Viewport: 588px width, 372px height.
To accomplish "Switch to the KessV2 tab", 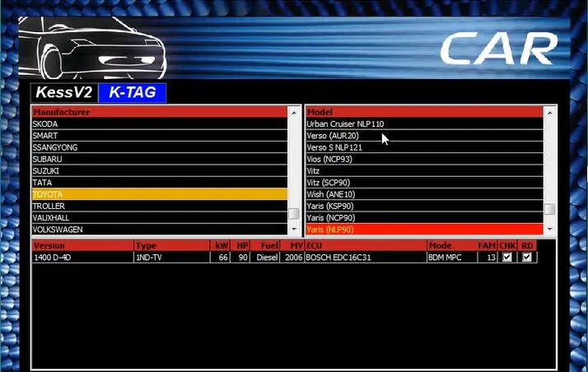I will point(64,92).
